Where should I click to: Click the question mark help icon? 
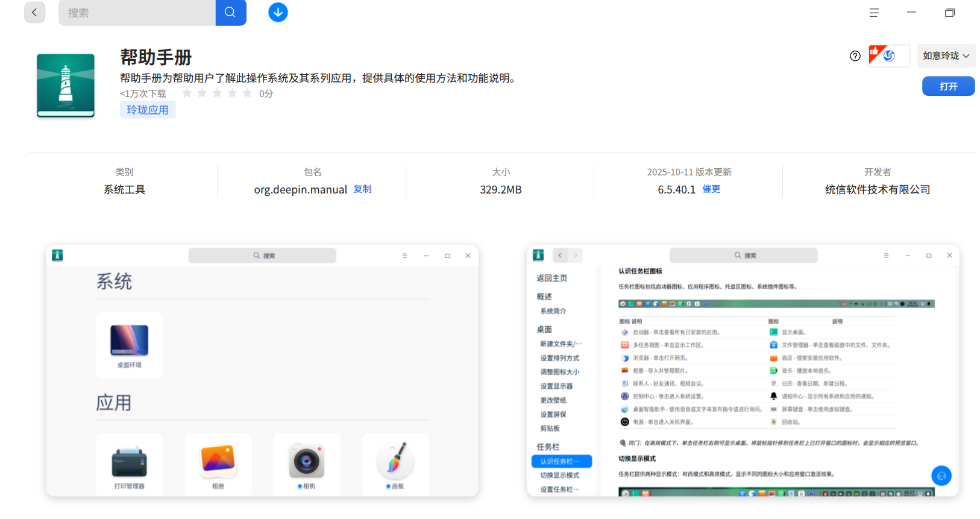[x=855, y=56]
